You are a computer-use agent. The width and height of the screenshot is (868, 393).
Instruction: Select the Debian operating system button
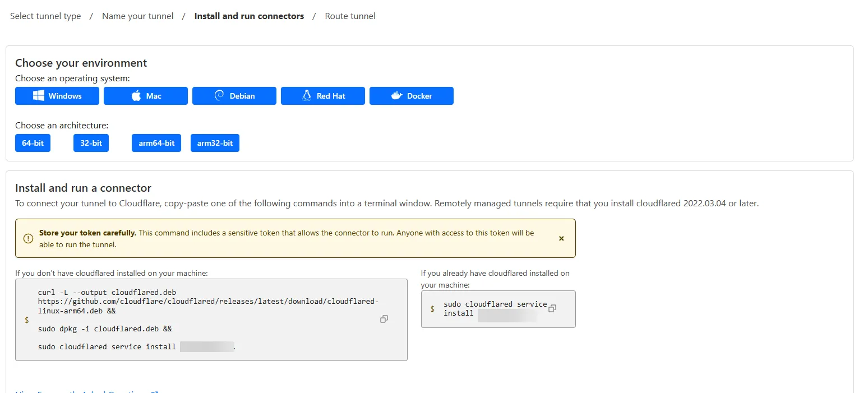coord(234,96)
